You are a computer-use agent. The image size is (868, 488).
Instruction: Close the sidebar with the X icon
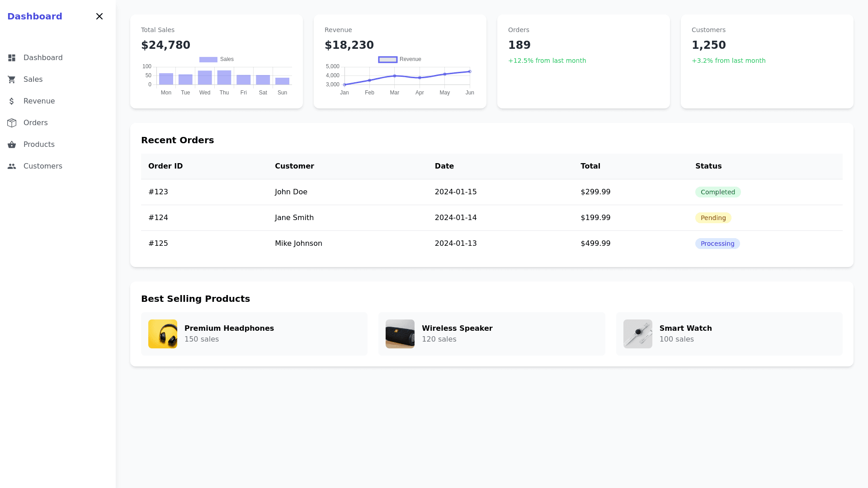[x=99, y=16]
